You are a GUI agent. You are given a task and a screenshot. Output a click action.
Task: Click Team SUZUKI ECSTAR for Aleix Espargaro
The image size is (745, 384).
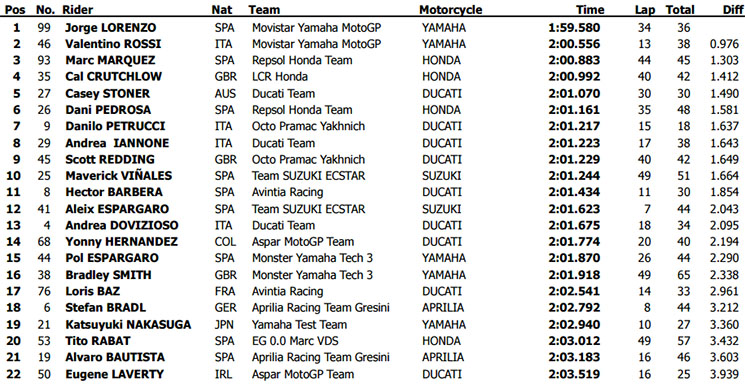point(308,209)
